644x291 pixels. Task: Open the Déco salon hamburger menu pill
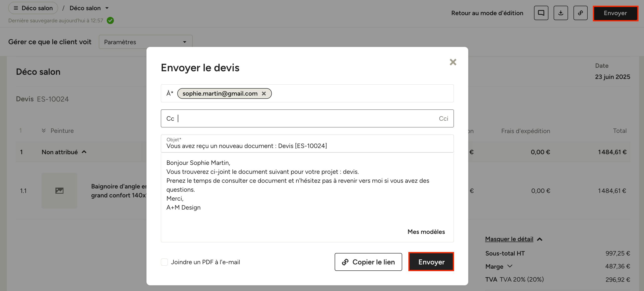point(33,8)
